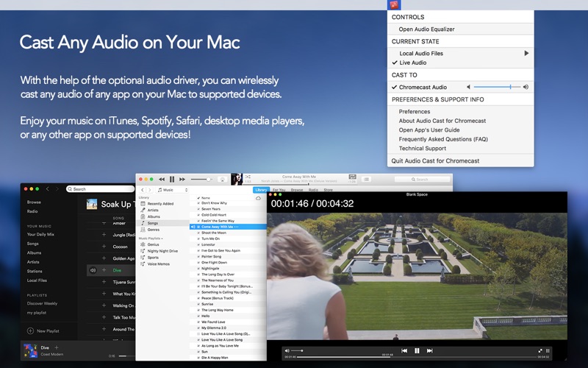Image resolution: width=588 pixels, height=368 pixels.
Task: Click the Spotify search field
Action: pyautogui.click(x=100, y=189)
